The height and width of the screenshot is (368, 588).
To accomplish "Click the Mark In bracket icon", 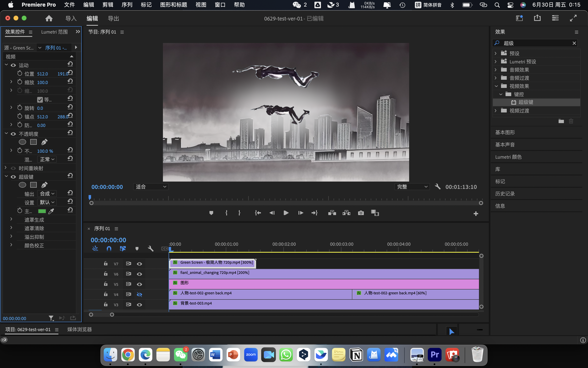I will [x=226, y=213].
